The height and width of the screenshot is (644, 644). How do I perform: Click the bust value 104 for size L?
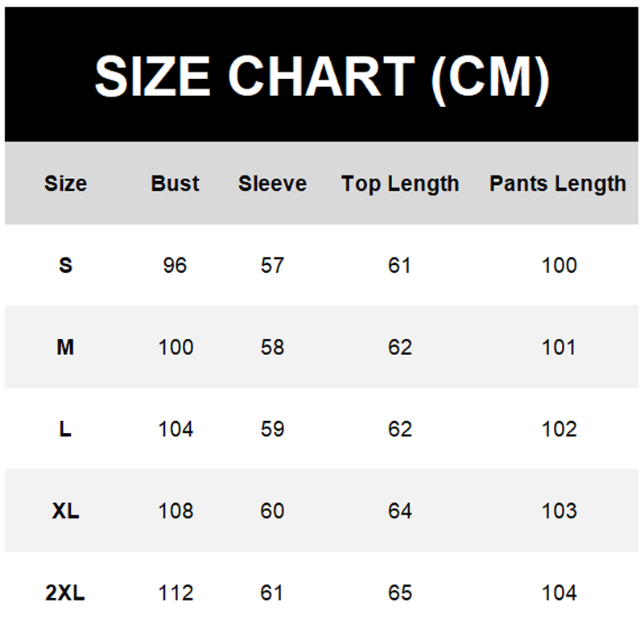pos(176,429)
